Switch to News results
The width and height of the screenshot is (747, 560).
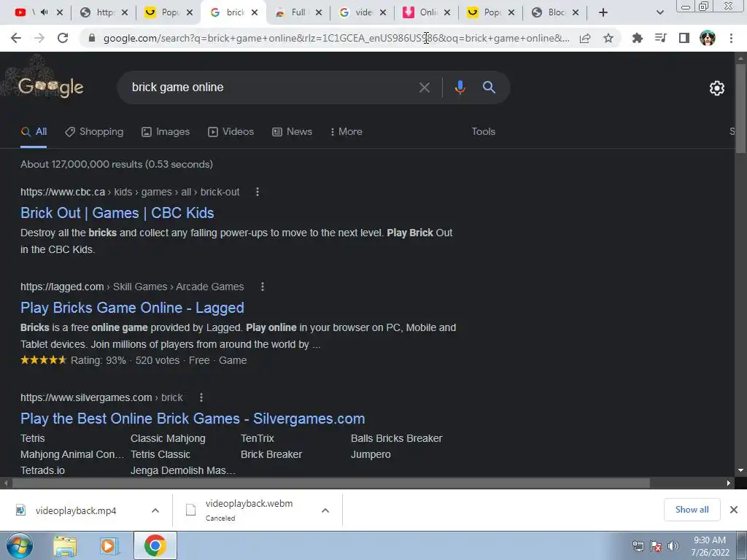292,132
